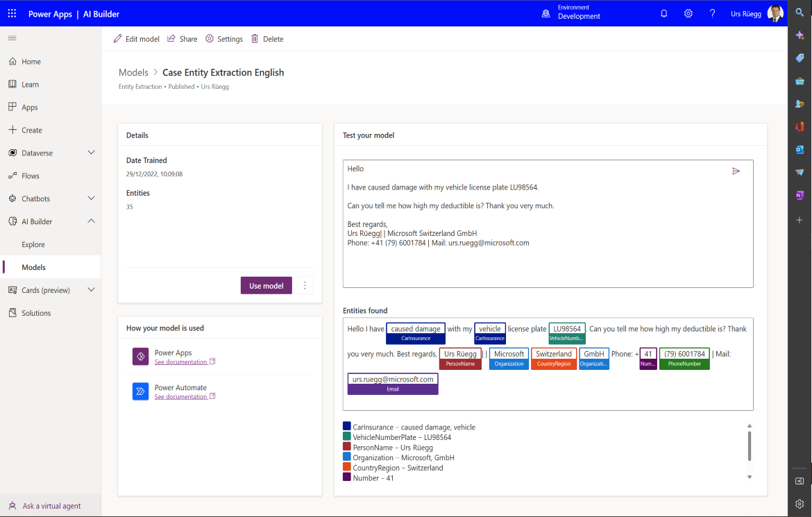
Task: Click the VehicleNumberPlate teal legend swatch
Action: [347, 437]
